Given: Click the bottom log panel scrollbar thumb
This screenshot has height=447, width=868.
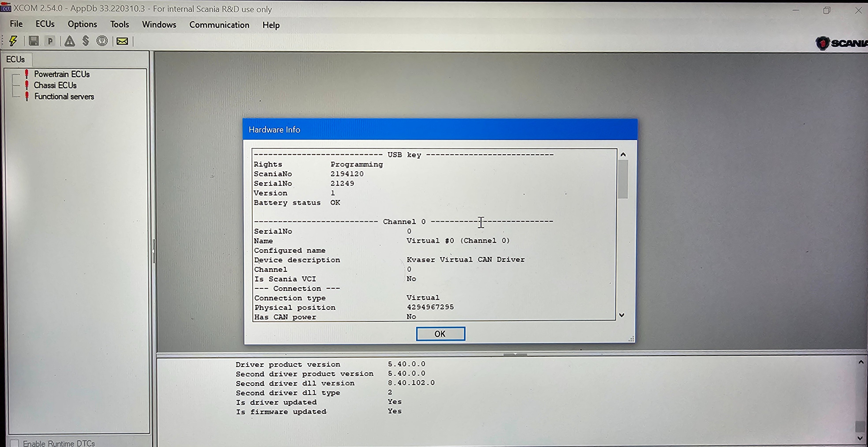Looking at the screenshot, I should click(x=860, y=427).
